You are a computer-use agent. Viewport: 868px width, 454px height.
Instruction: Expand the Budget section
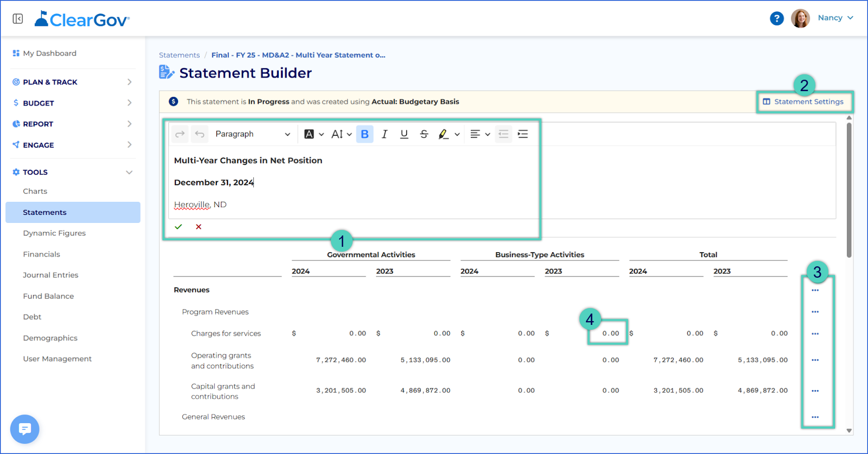click(x=73, y=103)
